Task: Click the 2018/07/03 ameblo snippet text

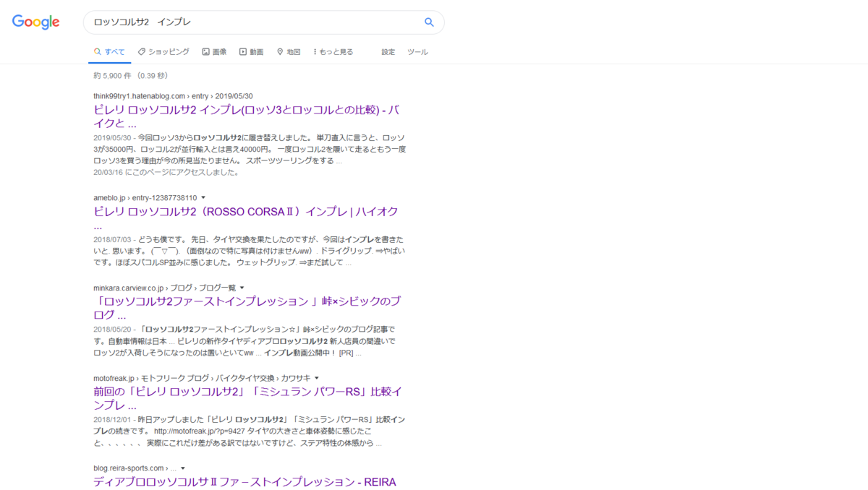Action: point(250,251)
